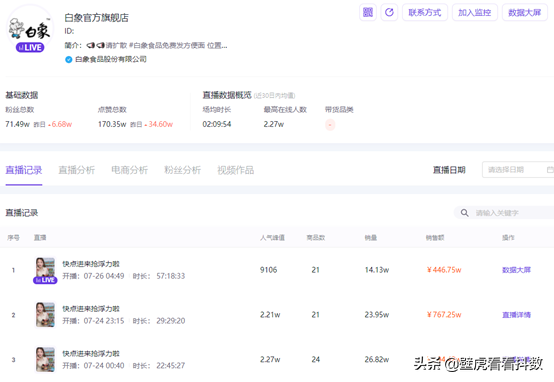This screenshot has height=382, width=554.
Task: Click the 加入监控 button
Action: (475, 12)
